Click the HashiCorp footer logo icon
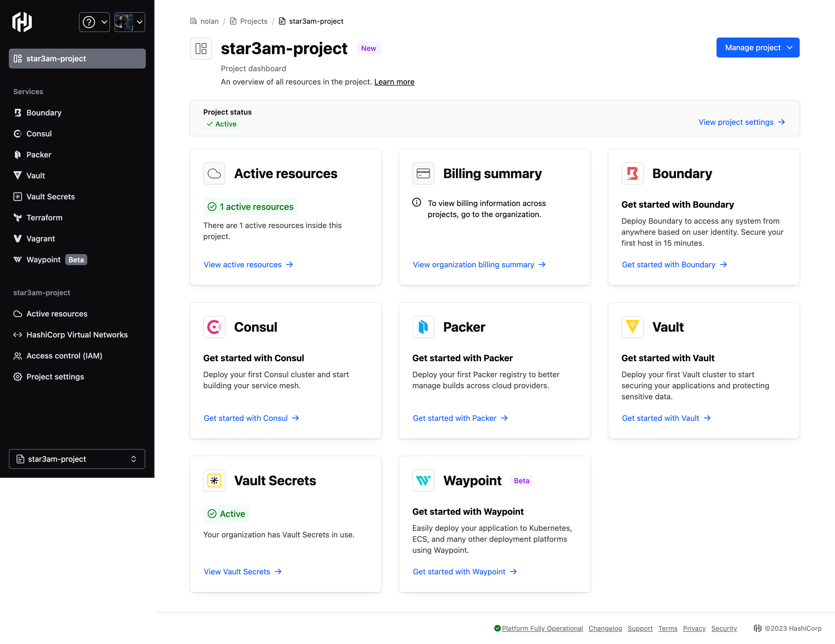This screenshot has width=835, height=644. (757, 628)
